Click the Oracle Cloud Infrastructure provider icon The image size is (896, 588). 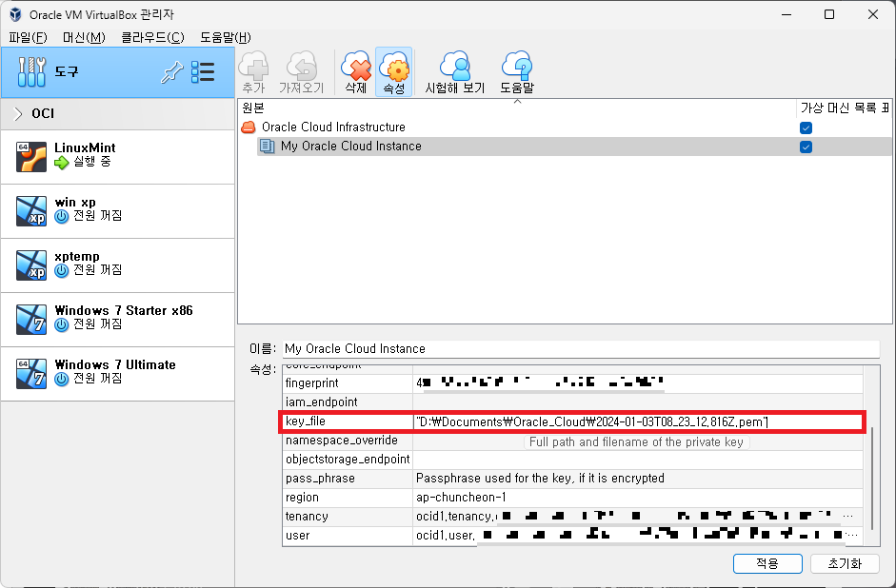click(x=249, y=127)
